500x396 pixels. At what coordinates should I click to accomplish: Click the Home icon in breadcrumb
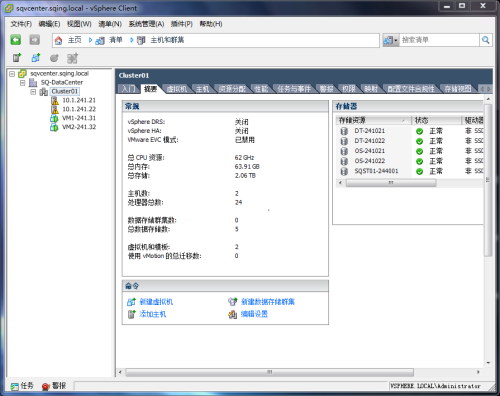(x=58, y=41)
